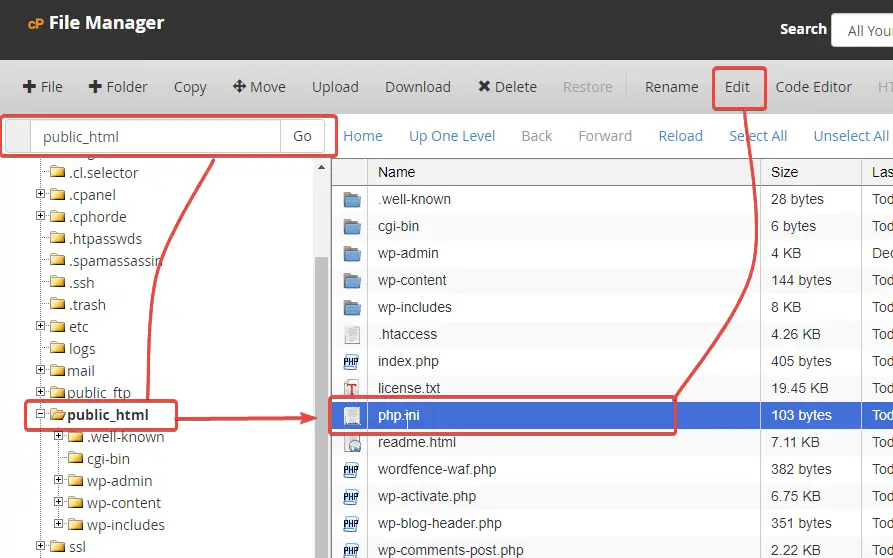Click the PHP icon beside index.php
The width and height of the screenshot is (893, 558).
351,361
